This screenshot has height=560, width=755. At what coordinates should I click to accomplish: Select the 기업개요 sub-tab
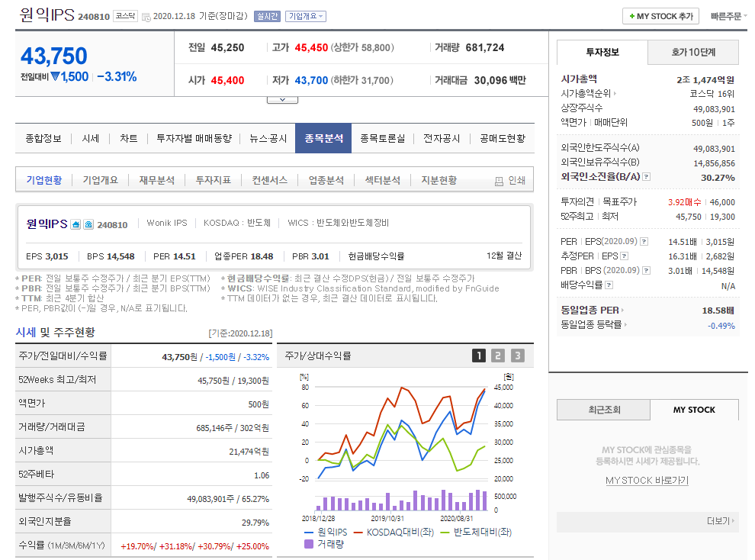click(x=100, y=180)
